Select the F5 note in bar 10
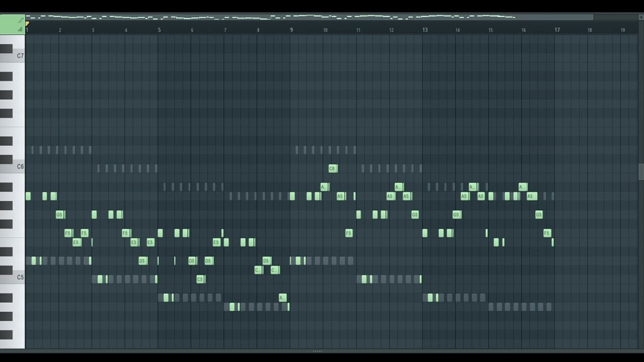The width and height of the screenshot is (644, 362). pyautogui.click(x=349, y=233)
